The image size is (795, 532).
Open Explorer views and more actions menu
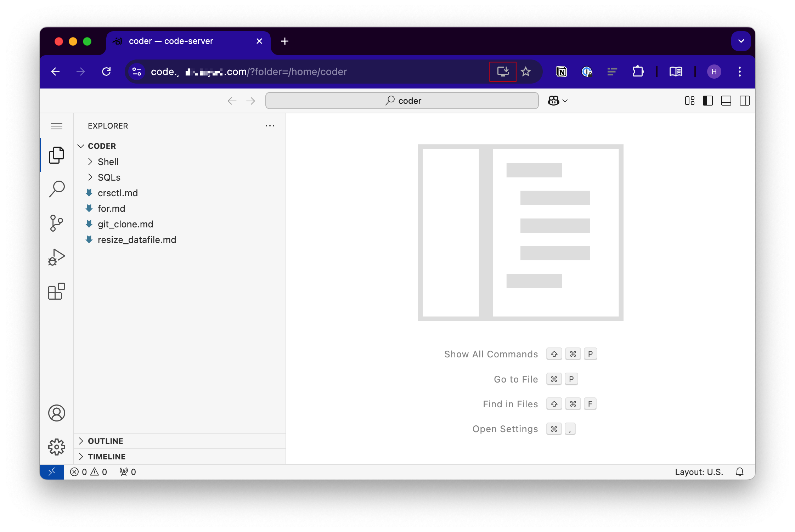[270, 126]
